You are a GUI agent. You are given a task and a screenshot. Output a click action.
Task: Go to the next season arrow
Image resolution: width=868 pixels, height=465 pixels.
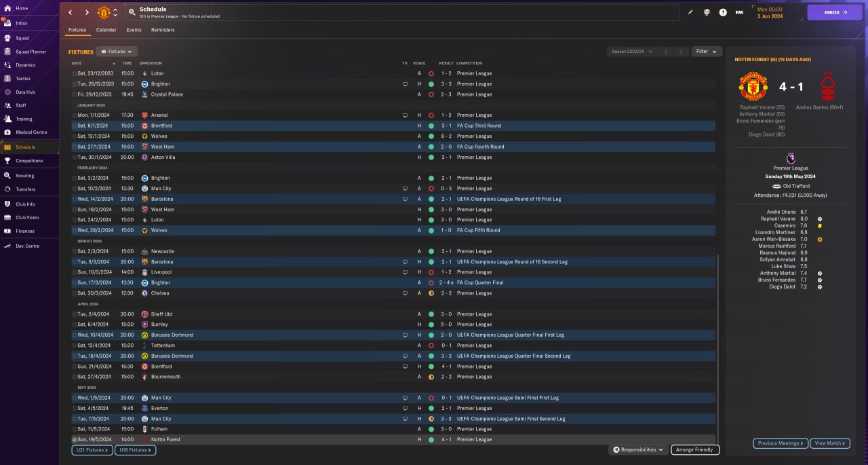681,52
